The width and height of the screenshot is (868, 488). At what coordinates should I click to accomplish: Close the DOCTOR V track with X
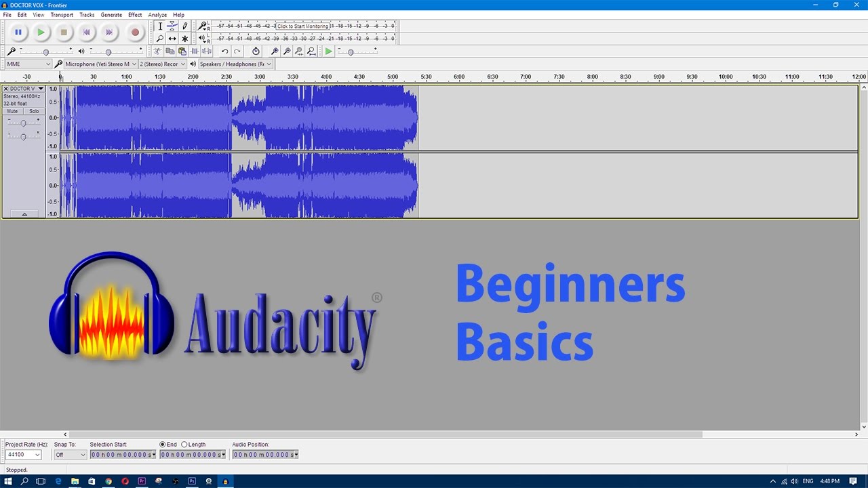[6, 89]
